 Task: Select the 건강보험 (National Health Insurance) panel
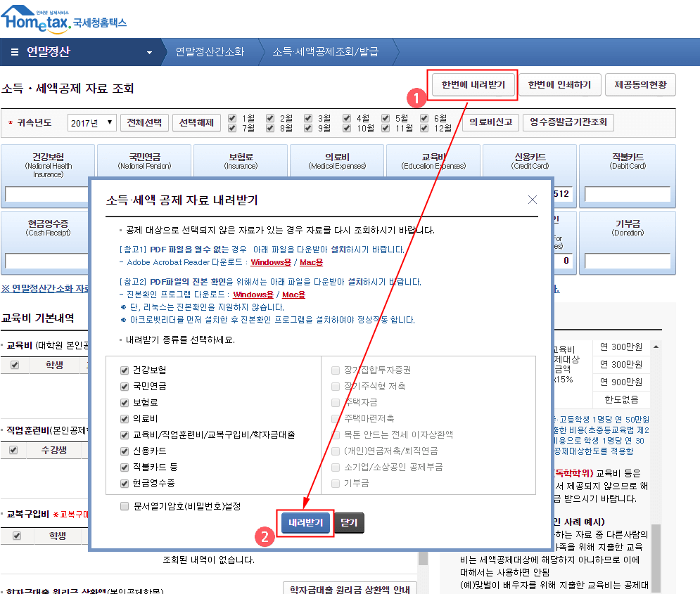point(46,160)
